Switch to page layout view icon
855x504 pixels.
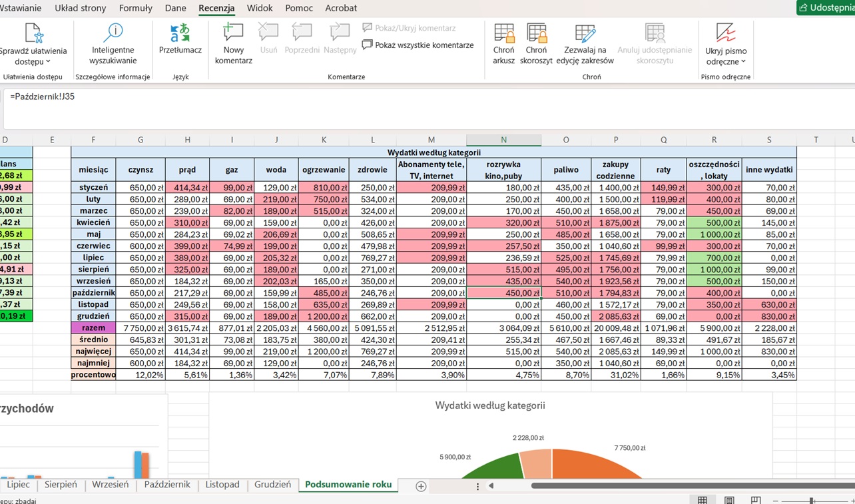pyautogui.click(x=729, y=500)
